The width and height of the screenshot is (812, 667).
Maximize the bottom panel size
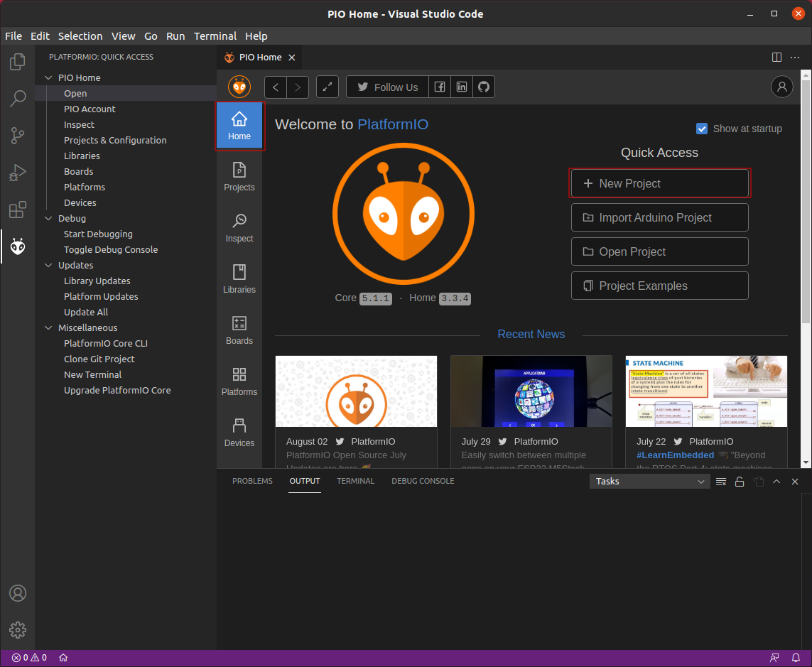[776, 482]
